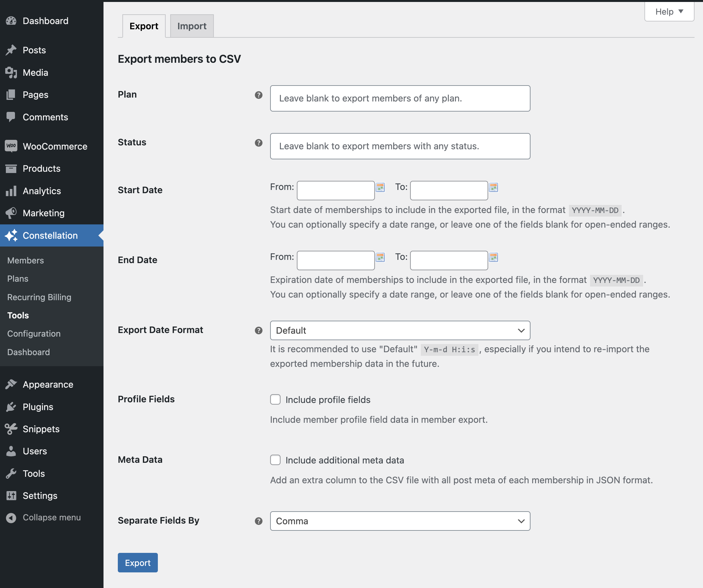The height and width of the screenshot is (588, 703).
Task: Click the Plan field help icon
Action: [x=258, y=95]
